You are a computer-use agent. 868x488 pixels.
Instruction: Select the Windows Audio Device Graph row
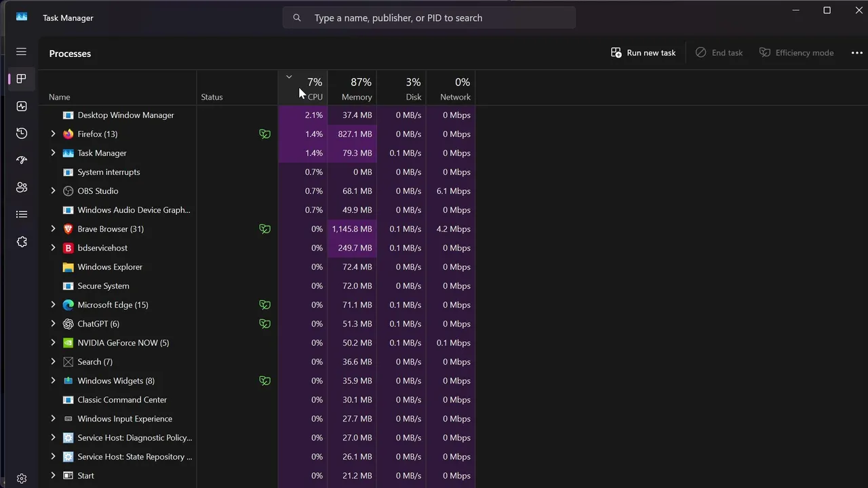[x=257, y=210]
